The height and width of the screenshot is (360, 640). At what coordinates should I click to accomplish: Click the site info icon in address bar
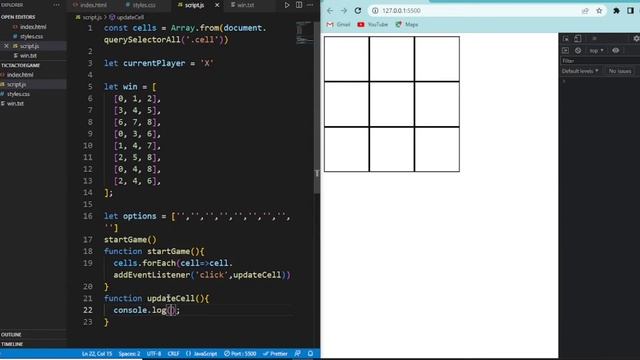click(375, 11)
